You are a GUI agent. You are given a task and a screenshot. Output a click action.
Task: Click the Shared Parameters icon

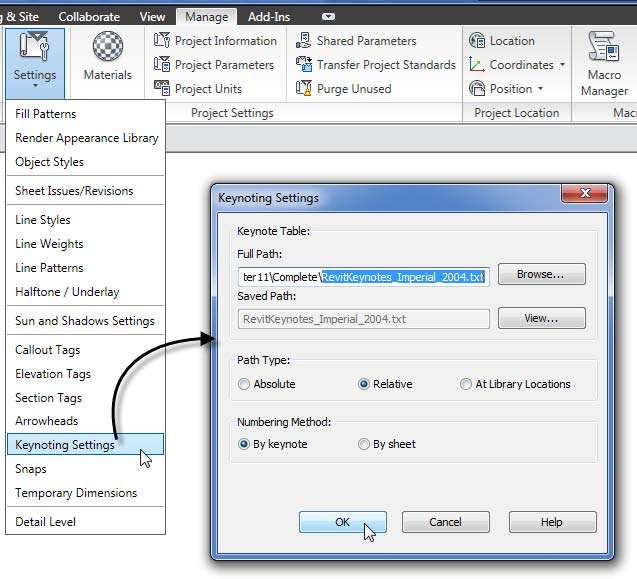[303, 40]
